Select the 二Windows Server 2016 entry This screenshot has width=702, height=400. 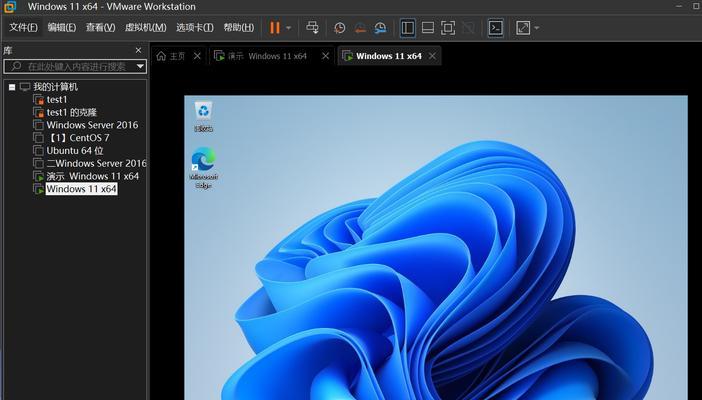point(96,163)
